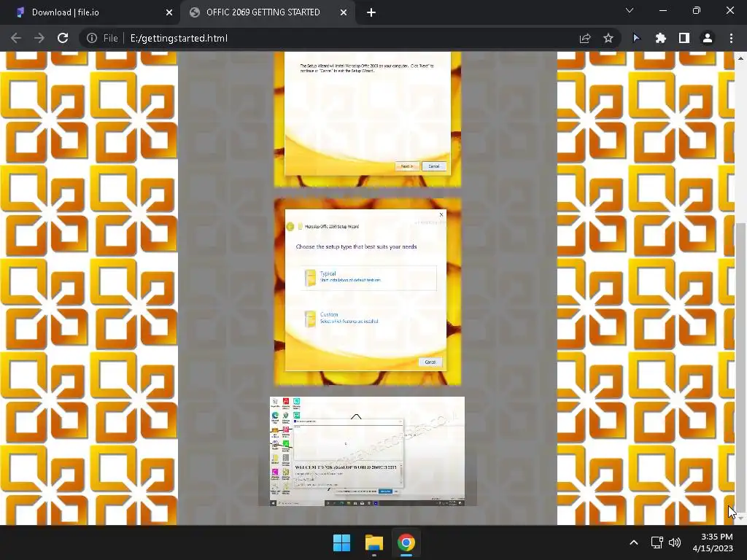
Task: Choose the Typical setup option
Action: coord(368,278)
